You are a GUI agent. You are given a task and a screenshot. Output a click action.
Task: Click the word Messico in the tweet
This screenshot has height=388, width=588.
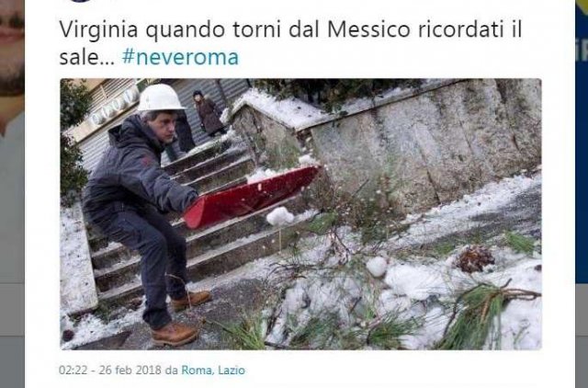pyautogui.click(x=369, y=29)
